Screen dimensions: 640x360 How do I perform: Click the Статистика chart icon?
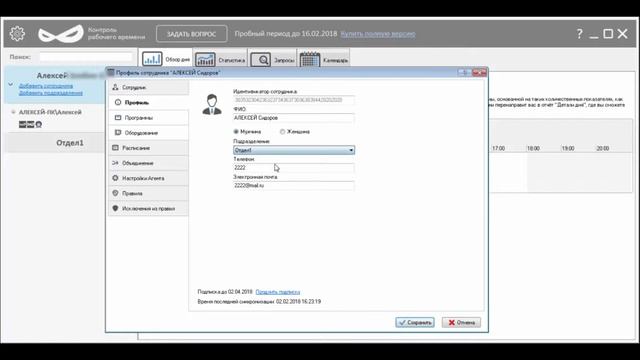point(205,60)
